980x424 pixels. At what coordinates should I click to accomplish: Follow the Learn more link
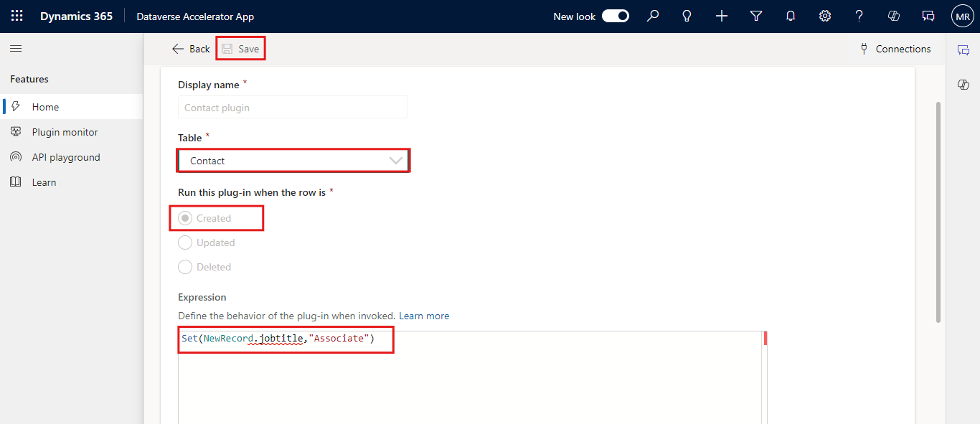click(x=424, y=316)
